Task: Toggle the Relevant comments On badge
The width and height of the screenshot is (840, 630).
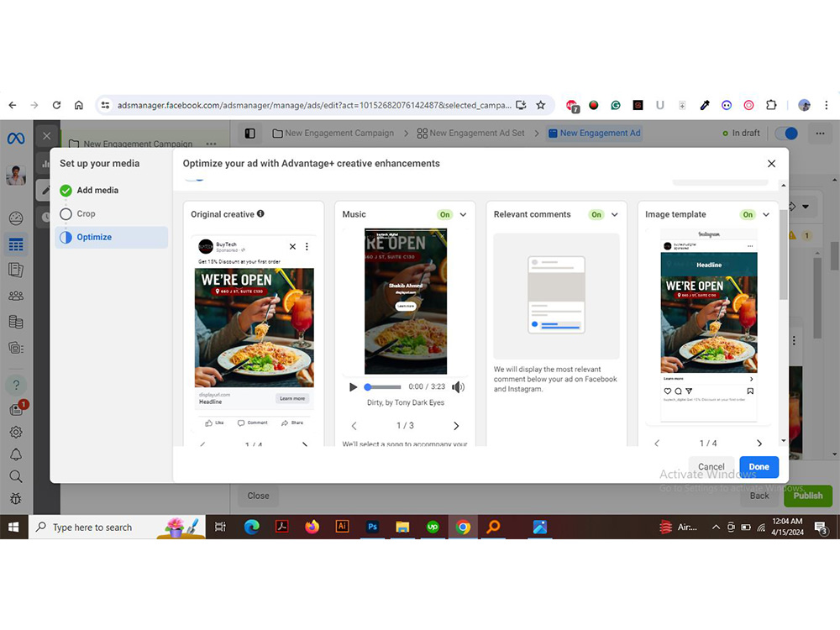Action: click(x=596, y=214)
